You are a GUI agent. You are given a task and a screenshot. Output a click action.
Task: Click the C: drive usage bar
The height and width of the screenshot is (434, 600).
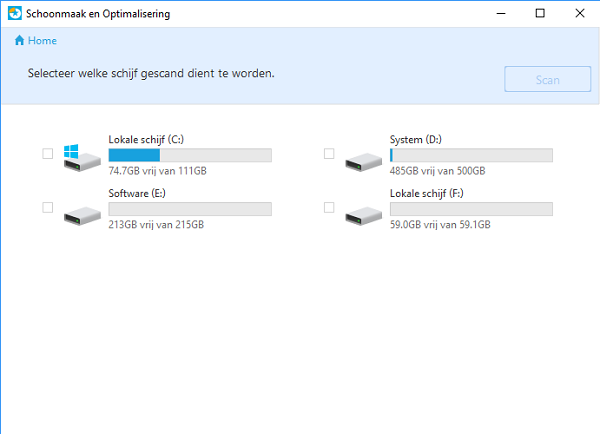[x=190, y=155]
